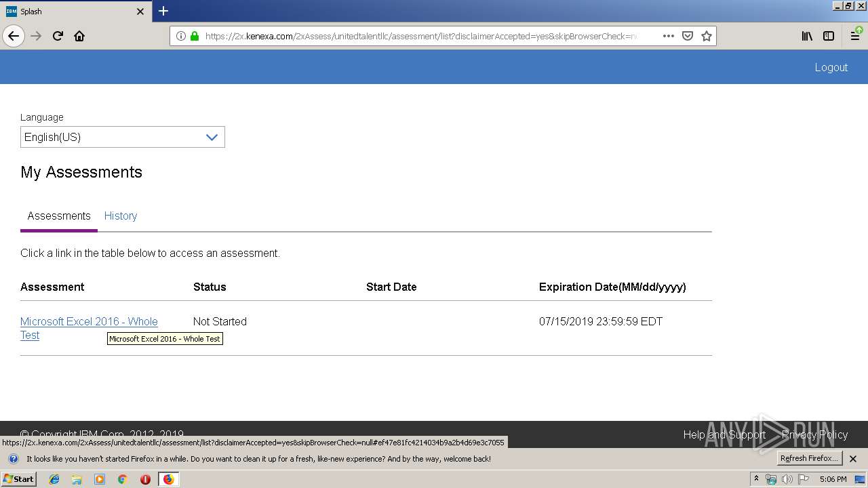
Task: Bookmark this page with the star
Action: point(707,36)
